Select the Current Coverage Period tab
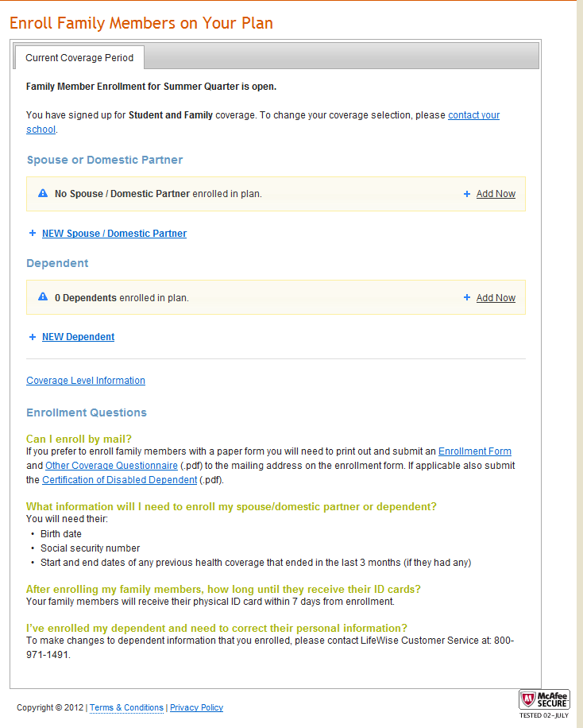 tap(79, 58)
